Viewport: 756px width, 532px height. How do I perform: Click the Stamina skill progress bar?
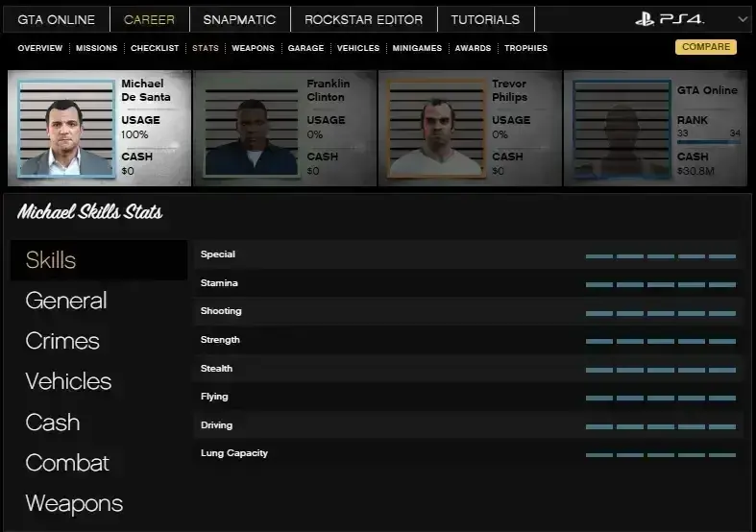(660, 285)
